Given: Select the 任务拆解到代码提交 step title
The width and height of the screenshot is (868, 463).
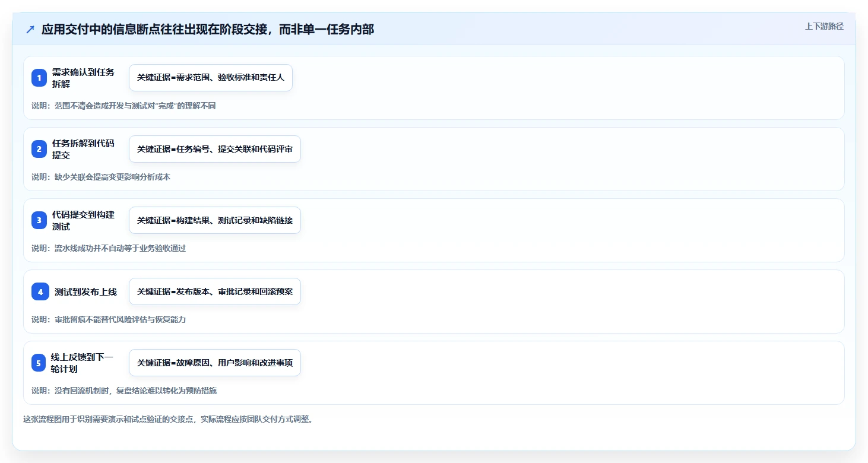Looking at the screenshot, I should (x=84, y=149).
